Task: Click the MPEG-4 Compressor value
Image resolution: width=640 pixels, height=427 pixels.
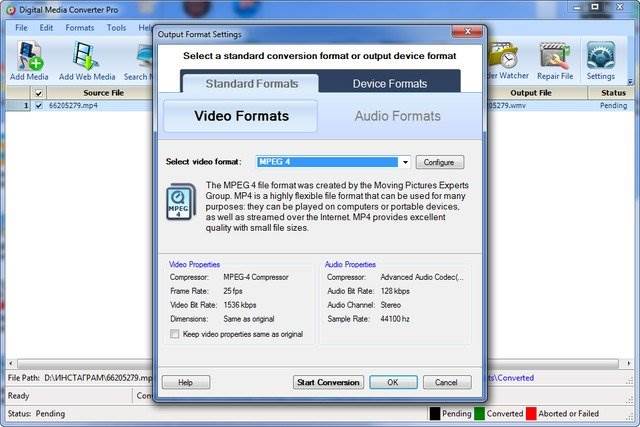Action: tap(256, 277)
